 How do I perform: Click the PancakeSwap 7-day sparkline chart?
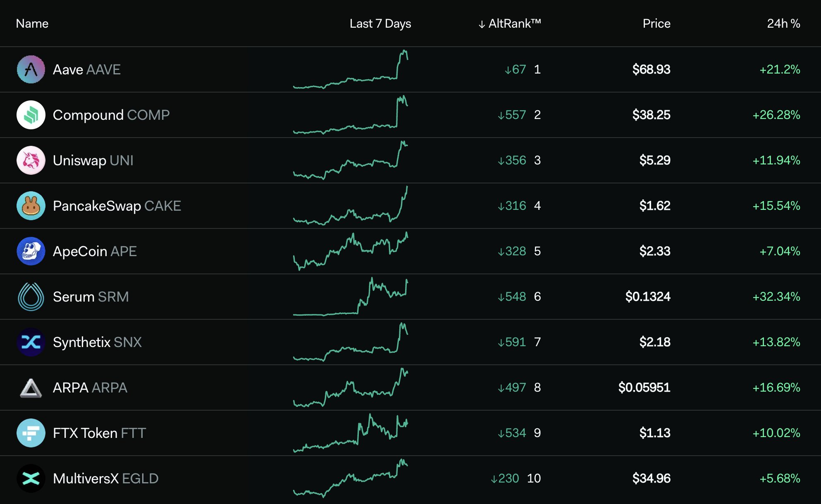tap(351, 206)
